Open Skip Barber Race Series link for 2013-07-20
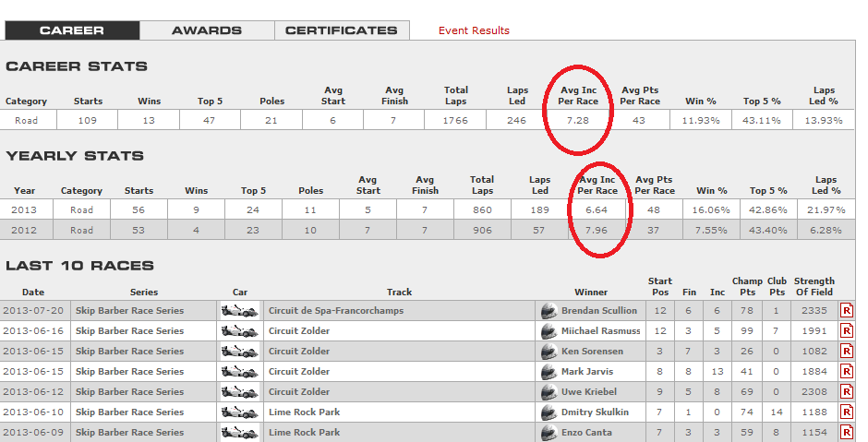This screenshot has width=868, height=442. click(x=129, y=311)
